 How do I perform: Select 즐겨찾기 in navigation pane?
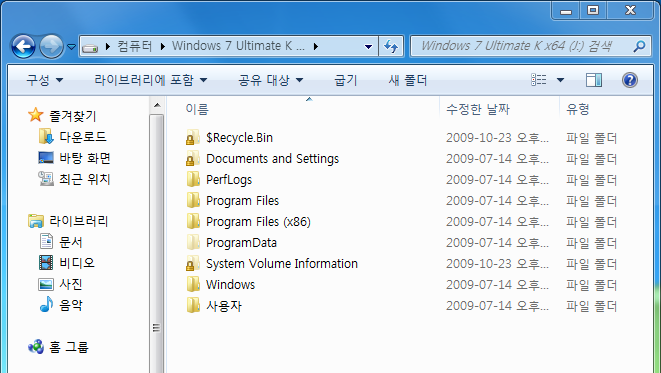point(73,115)
